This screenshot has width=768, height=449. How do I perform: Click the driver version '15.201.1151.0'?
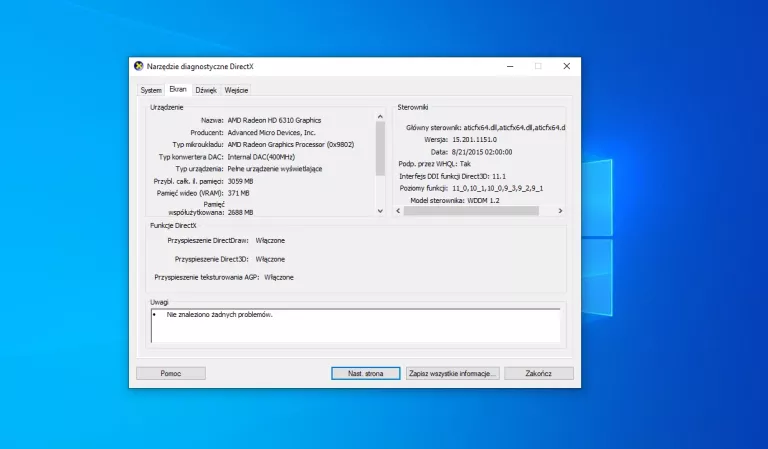474,140
